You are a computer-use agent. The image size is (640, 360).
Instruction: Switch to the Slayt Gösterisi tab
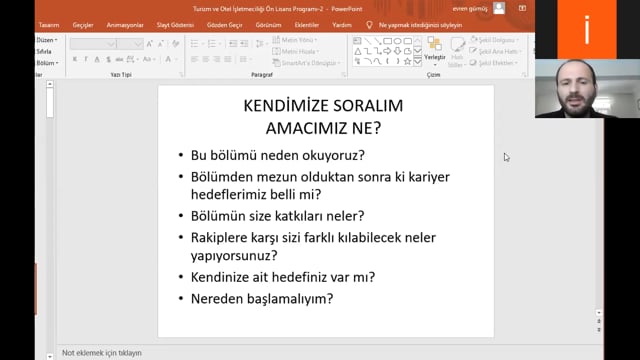[176, 25]
